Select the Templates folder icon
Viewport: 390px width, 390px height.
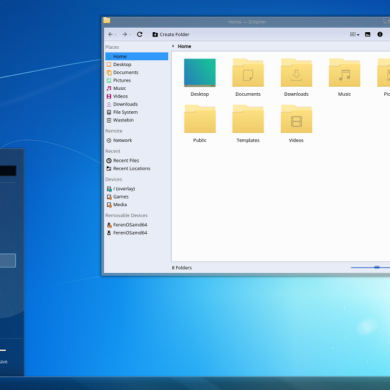coord(248,119)
